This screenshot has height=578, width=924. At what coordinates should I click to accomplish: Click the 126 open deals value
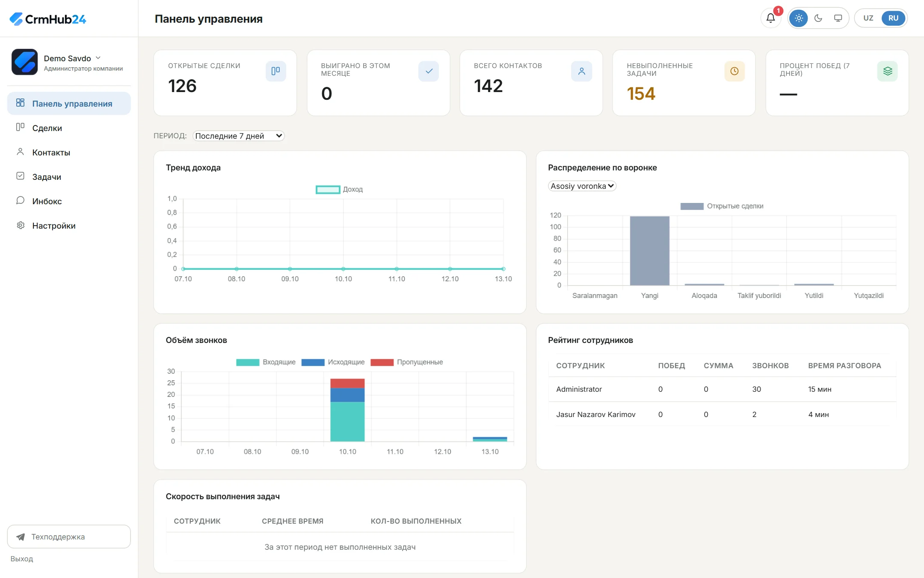pos(182,86)
